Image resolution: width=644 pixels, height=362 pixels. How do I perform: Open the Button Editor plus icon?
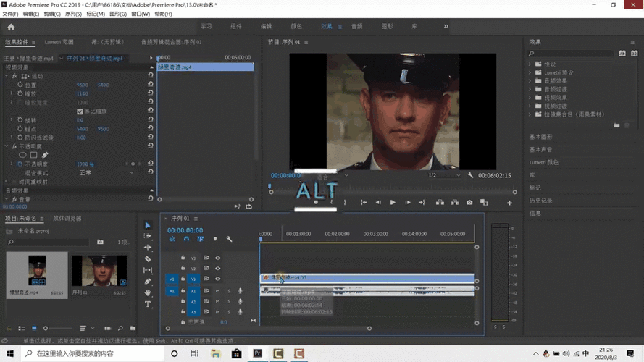(509, 203)
